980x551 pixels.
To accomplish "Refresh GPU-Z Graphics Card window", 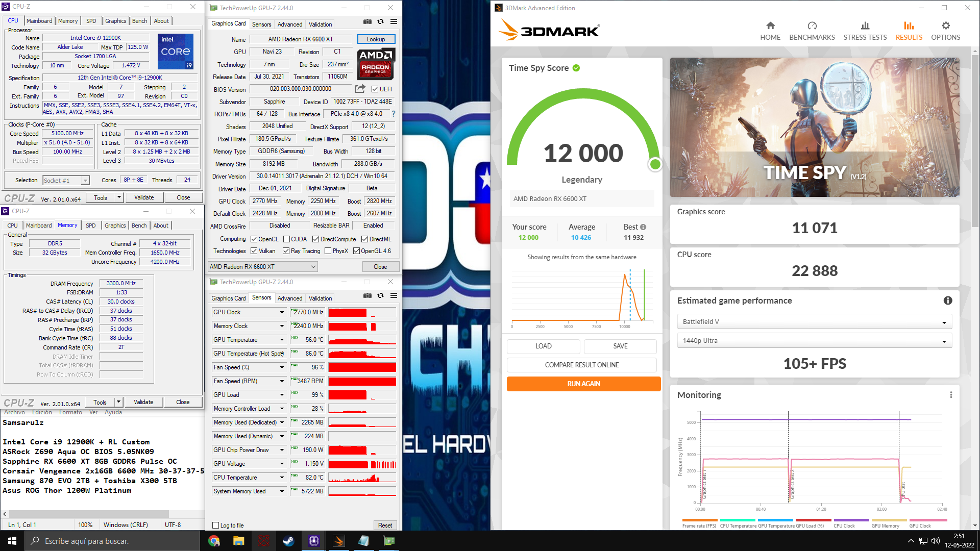I will click(x=380, y=21).
